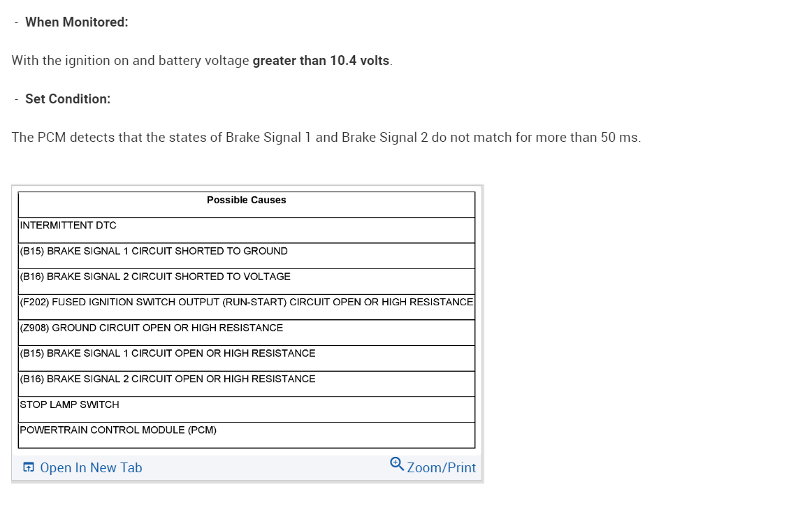Click the Zoom/Print magnifier icon

(396, 464)
